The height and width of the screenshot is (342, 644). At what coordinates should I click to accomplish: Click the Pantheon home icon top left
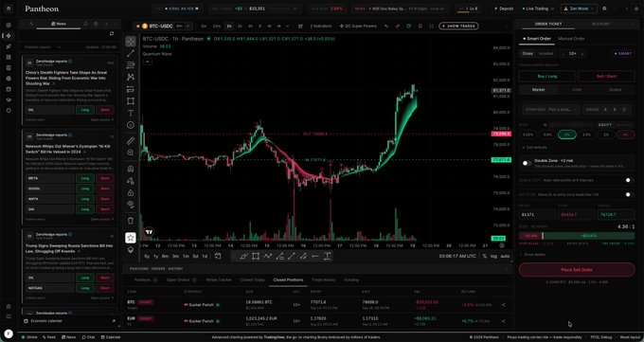pos(9,9)
